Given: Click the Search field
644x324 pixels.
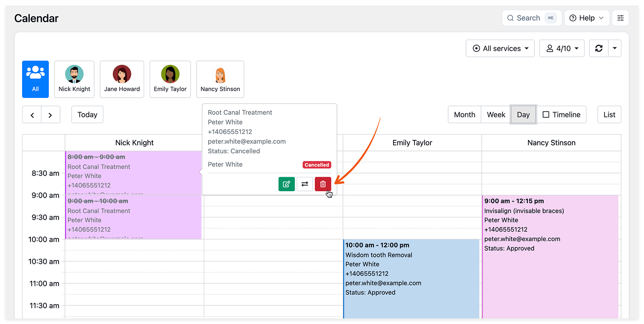Looking at the screenshot, I should pyautogui.click(x=532, y=18).
